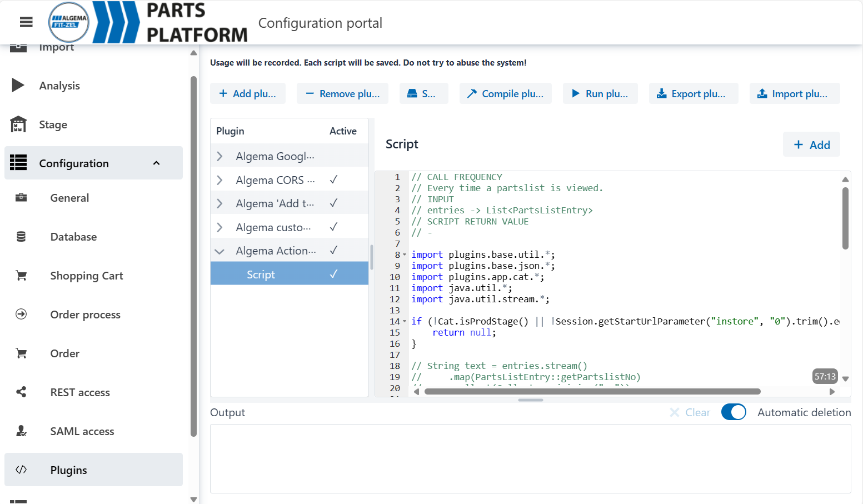This screenshot has height=504, width=863.
Task: Click the editor scroll down arrow
Action: [x=845, y=379]
